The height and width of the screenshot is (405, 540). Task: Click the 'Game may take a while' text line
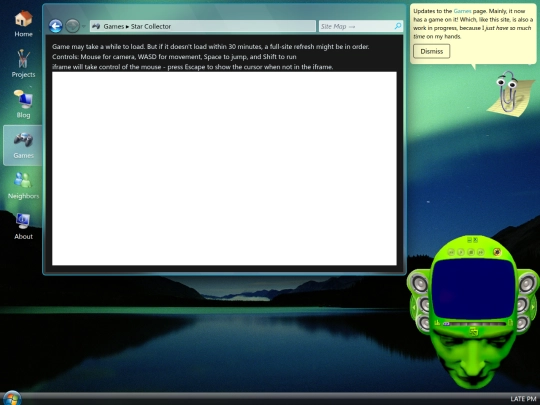click(x=210, y=46)
